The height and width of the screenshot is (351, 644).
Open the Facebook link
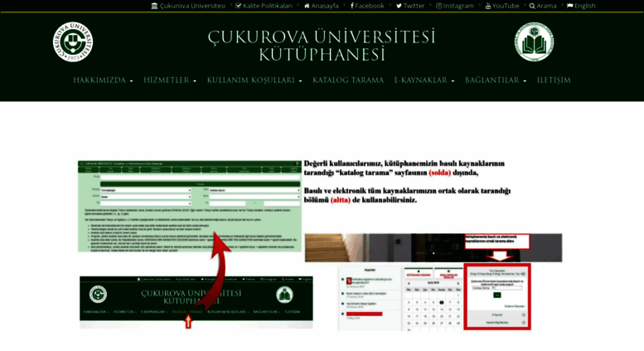(x=367, y=6)
